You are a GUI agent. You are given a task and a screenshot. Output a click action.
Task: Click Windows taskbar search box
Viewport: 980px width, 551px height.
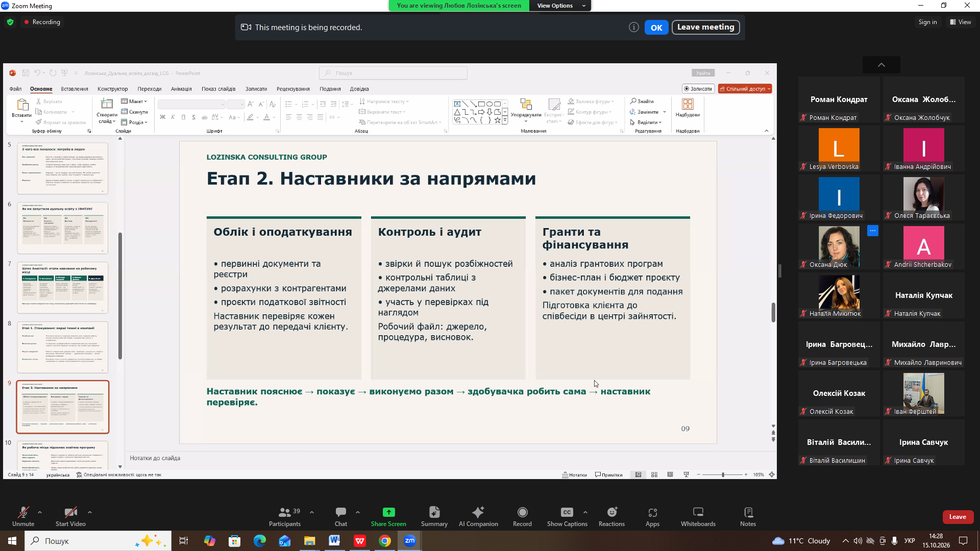pos(98,541)
